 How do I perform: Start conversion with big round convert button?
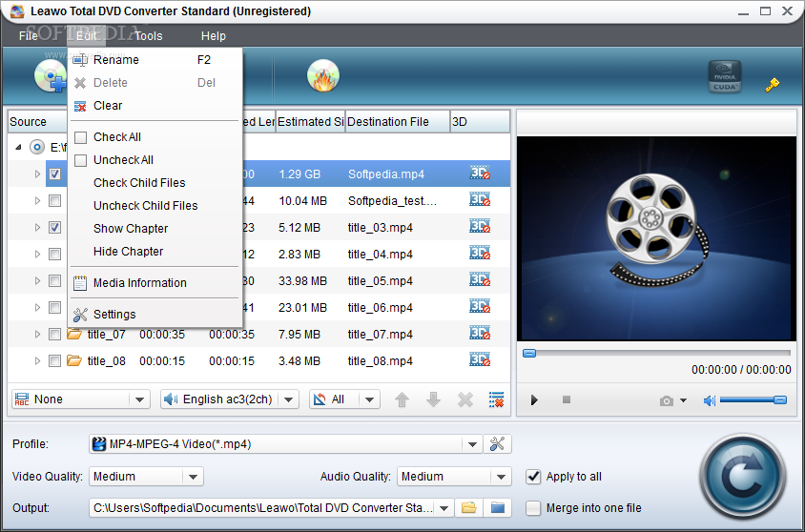point(742,477)
